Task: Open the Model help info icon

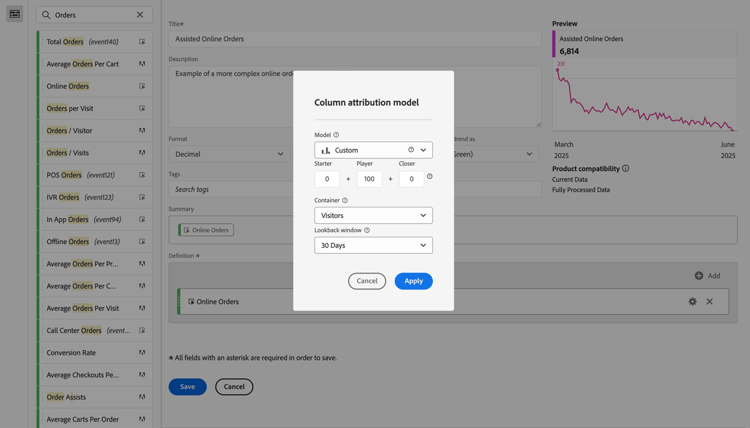Action: 336,135
